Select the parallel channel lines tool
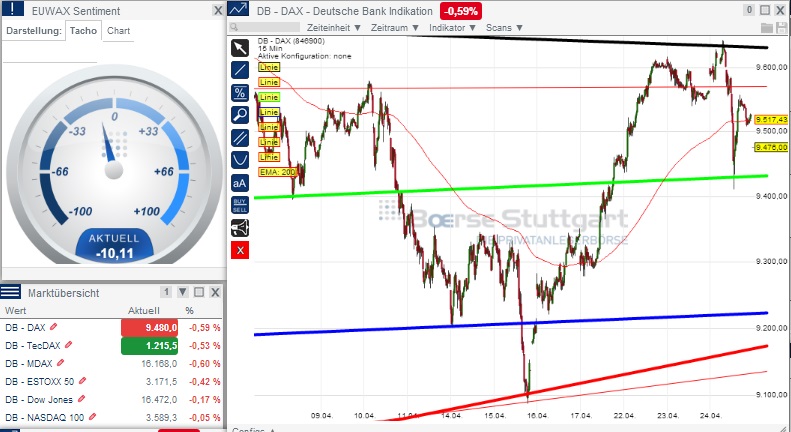 click(x=240, y=138)
